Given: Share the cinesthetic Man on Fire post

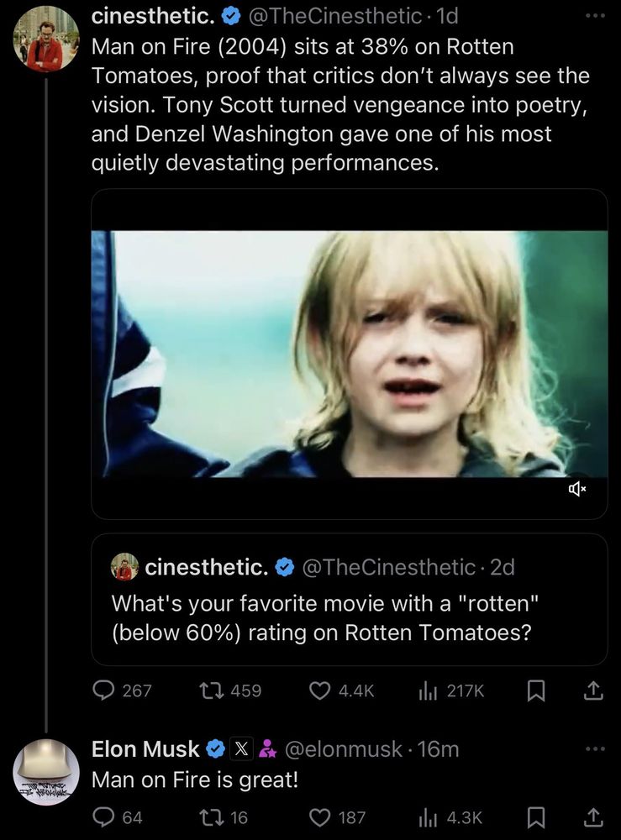Looking at the screenshot, I should tap(593, 690).
